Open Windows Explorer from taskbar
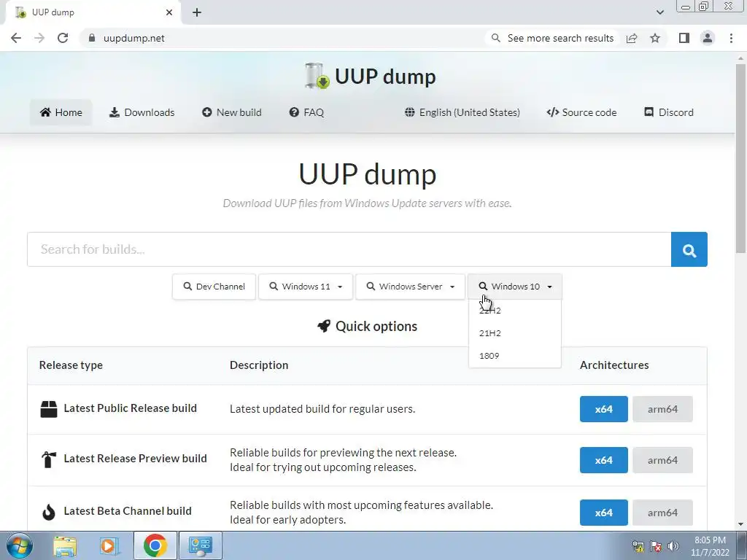Viewport: 747px width, 560px height. point(65,545)
